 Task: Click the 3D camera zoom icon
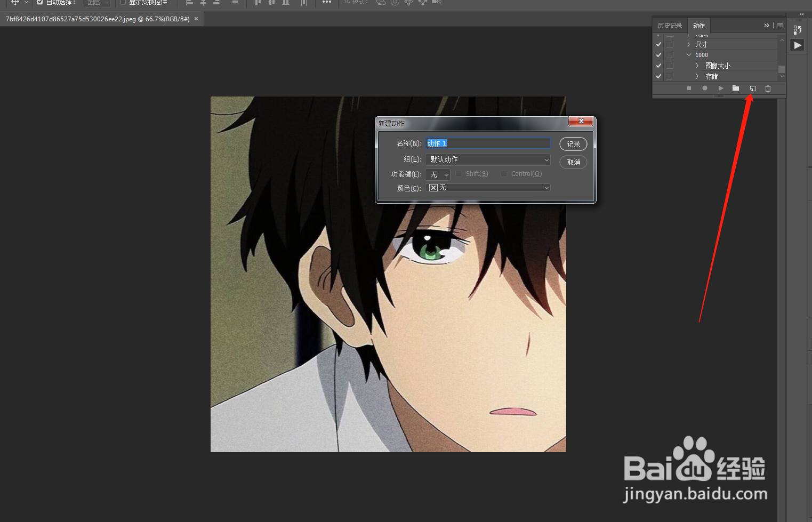tap(437, 2)
